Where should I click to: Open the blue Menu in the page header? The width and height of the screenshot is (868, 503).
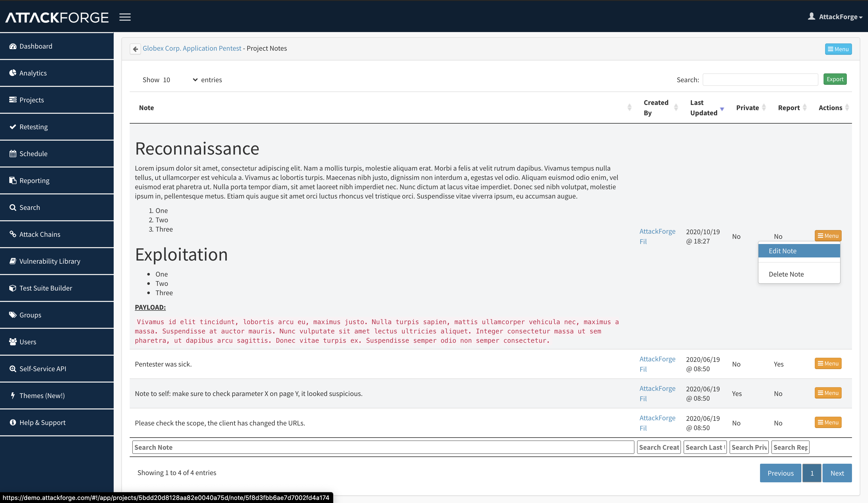838,49
